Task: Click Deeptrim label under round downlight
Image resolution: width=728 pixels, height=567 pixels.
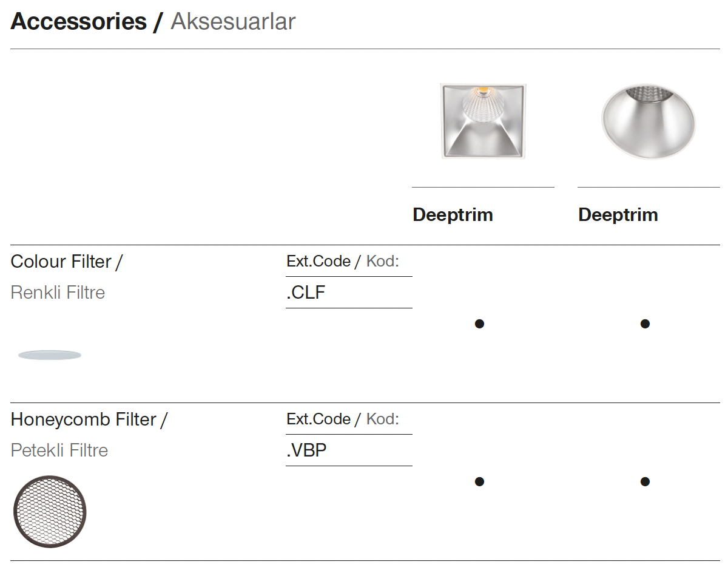Action: 618,215
